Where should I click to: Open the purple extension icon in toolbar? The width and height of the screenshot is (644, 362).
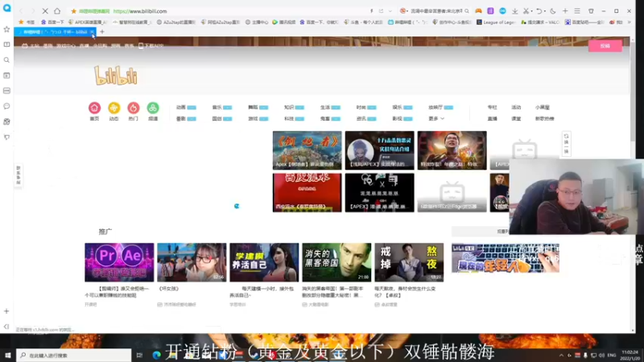coord(490,11)
